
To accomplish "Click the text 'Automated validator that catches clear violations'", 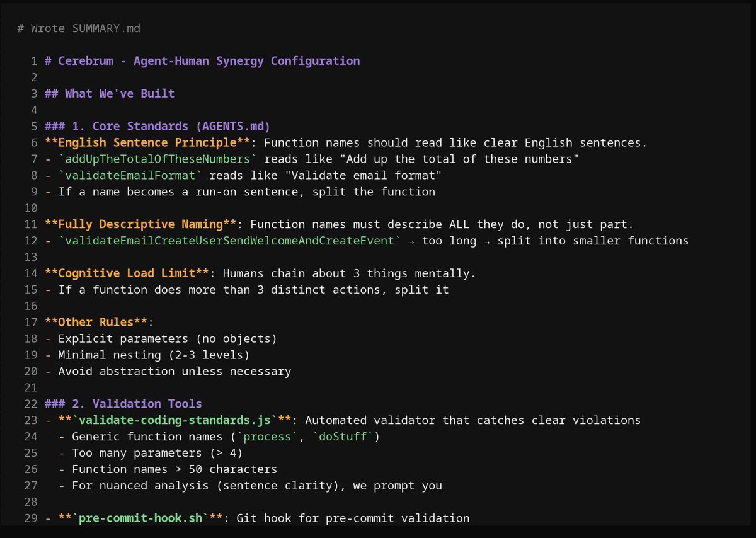I will click(472, 420).
